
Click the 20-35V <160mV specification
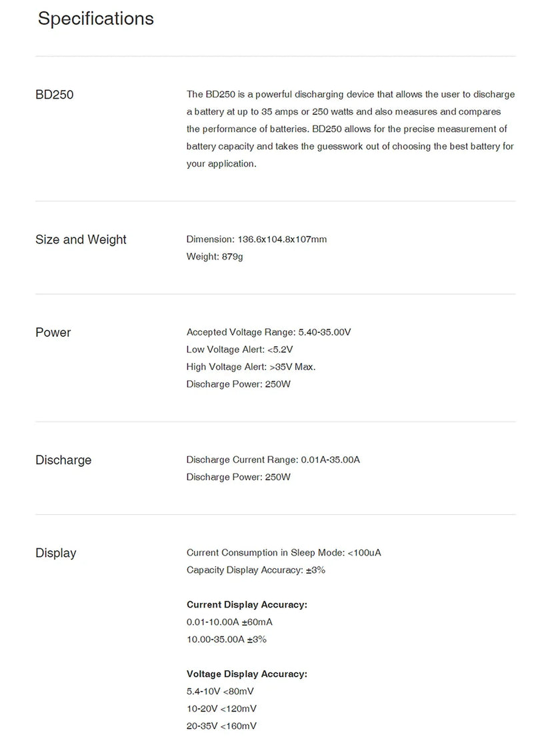(221, 726)
